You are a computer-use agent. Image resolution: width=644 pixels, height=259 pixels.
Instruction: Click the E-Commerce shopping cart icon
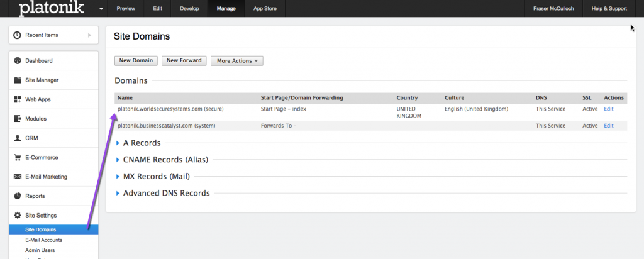[18, 158]
